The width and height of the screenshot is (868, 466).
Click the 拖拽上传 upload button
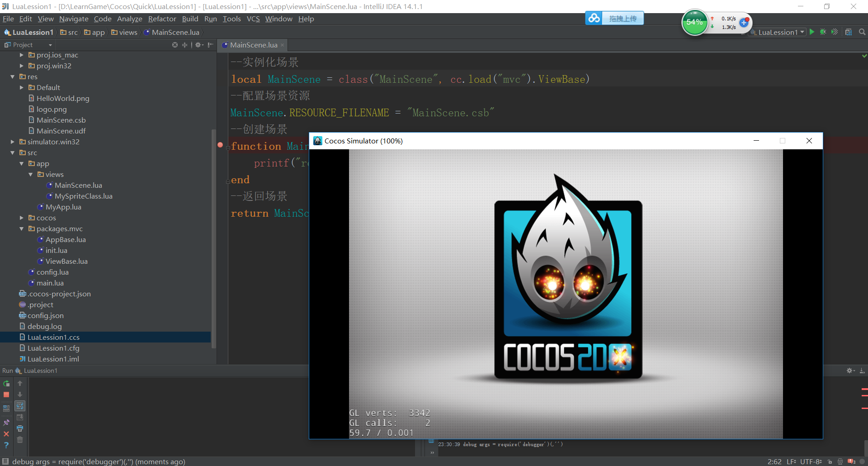(623, 19)
